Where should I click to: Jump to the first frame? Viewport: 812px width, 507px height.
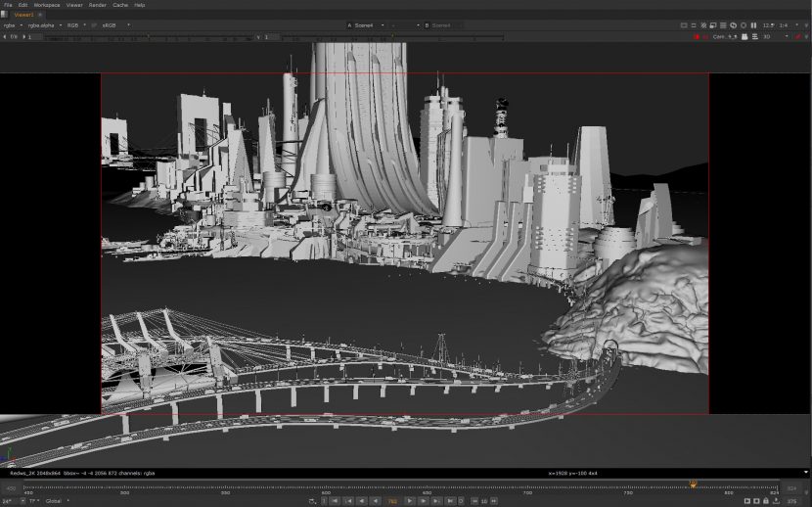pos(335,501)
